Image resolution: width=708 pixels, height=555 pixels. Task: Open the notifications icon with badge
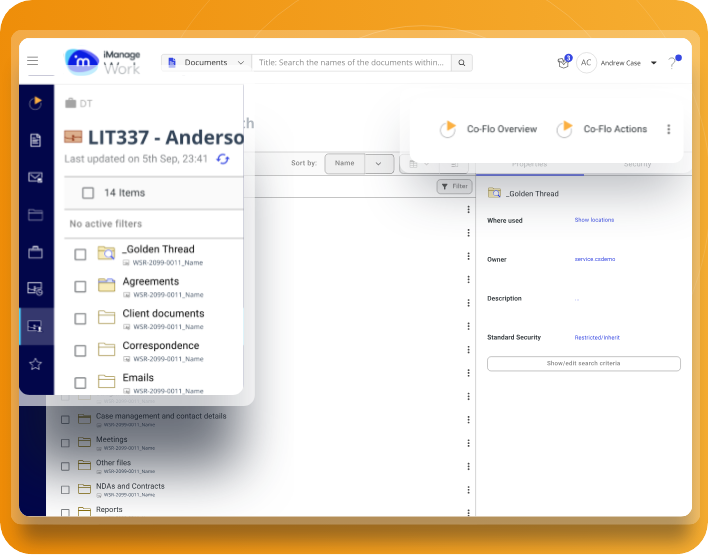(x=564, y=62)
